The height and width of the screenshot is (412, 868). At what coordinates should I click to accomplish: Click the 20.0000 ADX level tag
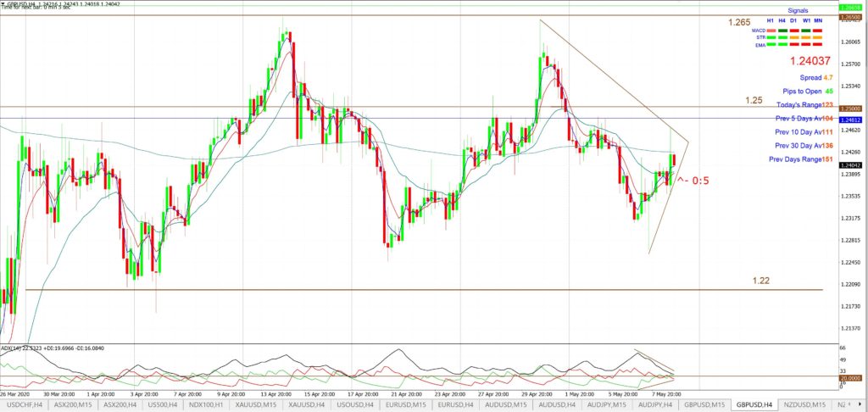pyautogui.click(x=849, y=377)
